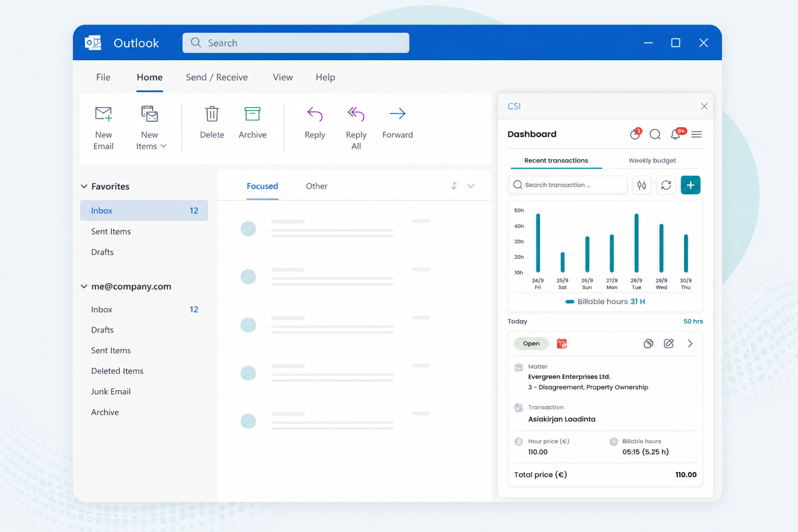
Task: Click the Billable hours clock icon
Action: click(613, 442)
